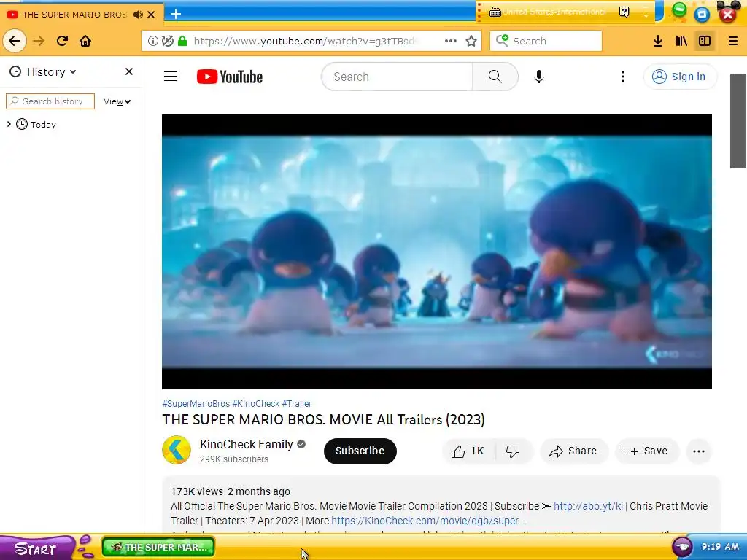The width and height of the screenshot is (747, 560).
Task: Open the #SuperMarioBros hashtag link
Action: click(196, 404)
